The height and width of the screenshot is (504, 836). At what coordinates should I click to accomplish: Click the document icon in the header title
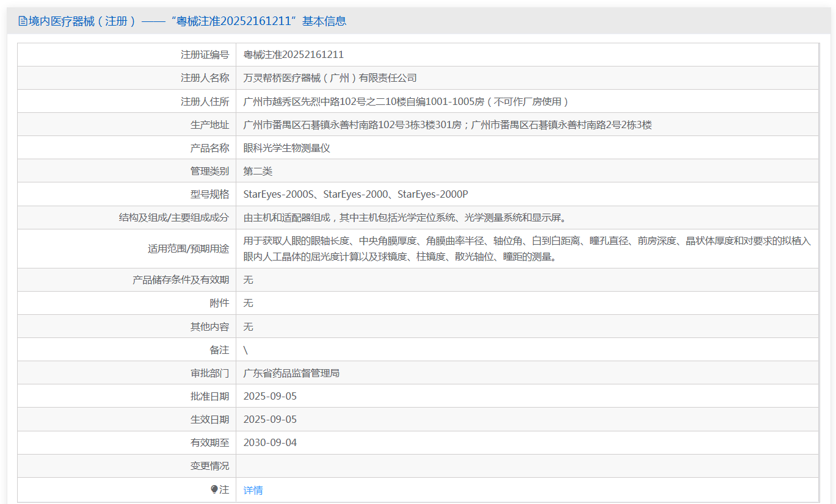[x=23, y=21]
